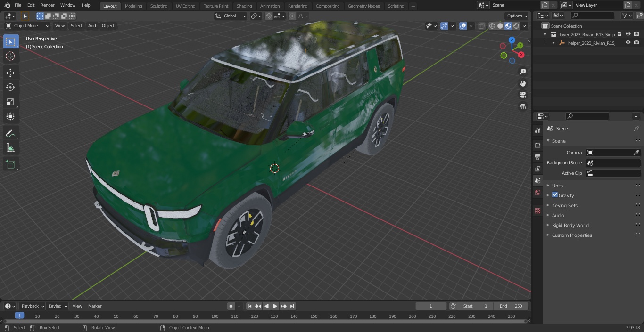Open the Playback dropdown in the timeline
644x332 pixels.
[x=32, y=306]
